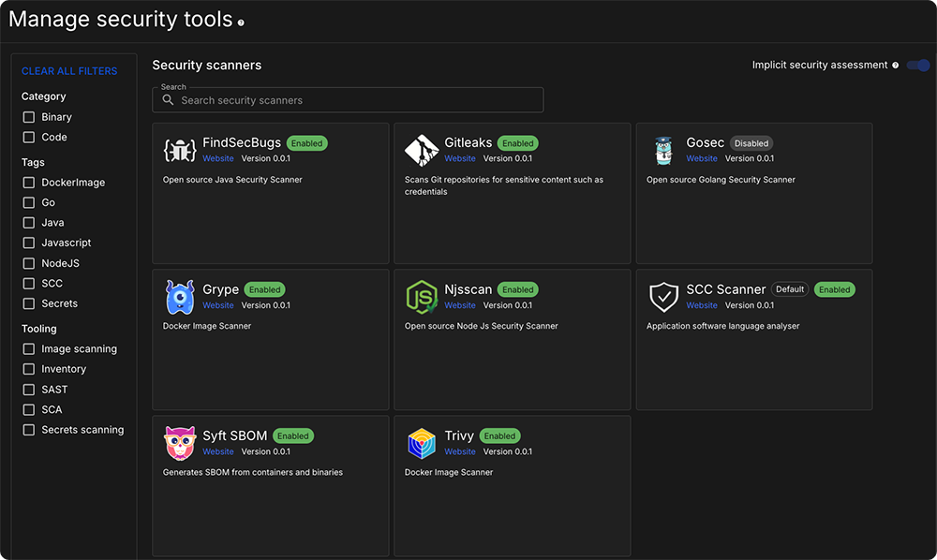Click the Security scanners heading
The image size is (937, 560).
point(207,65)
